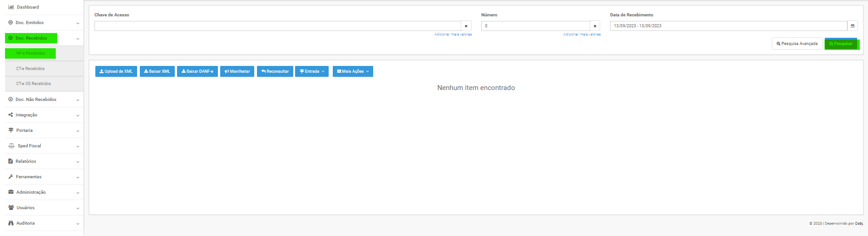Click the Upload de XML button
The image size is (868, 236).
tap(116, 71)
